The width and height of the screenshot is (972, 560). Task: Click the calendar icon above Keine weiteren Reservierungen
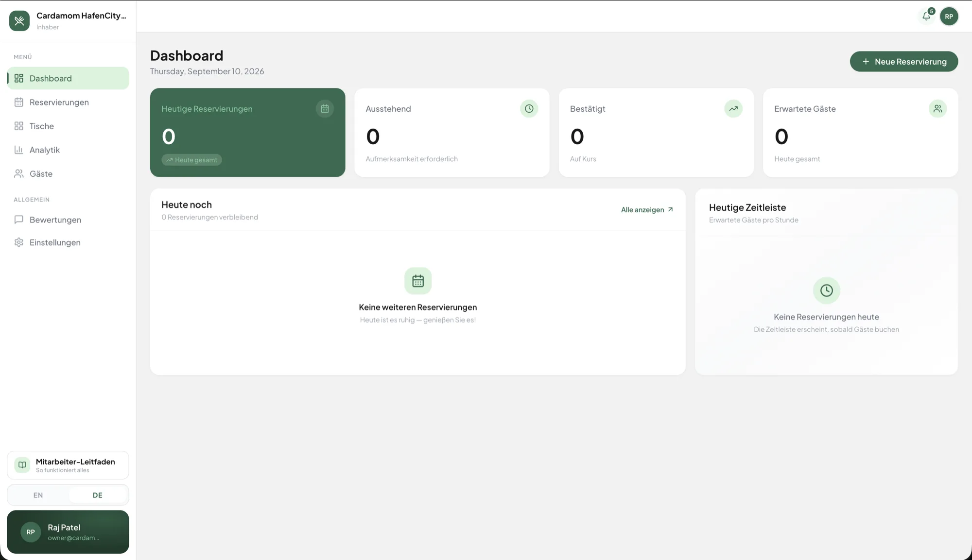(418, 281)
